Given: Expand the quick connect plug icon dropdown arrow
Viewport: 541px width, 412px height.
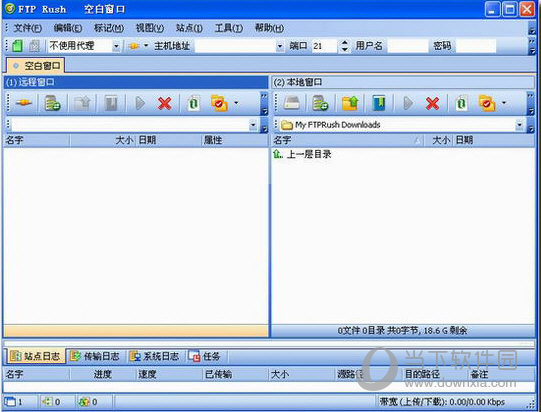Looking at the screenshot, I should tap(146, 46).
